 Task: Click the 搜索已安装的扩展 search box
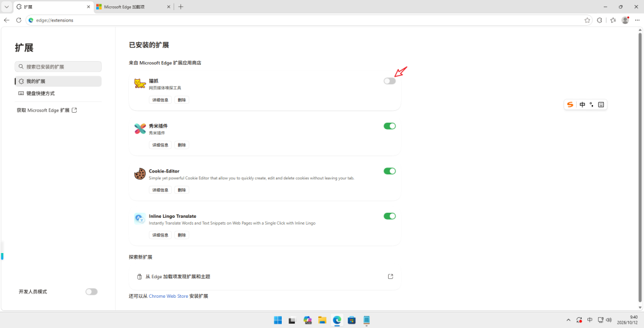(x=58, y=67)
